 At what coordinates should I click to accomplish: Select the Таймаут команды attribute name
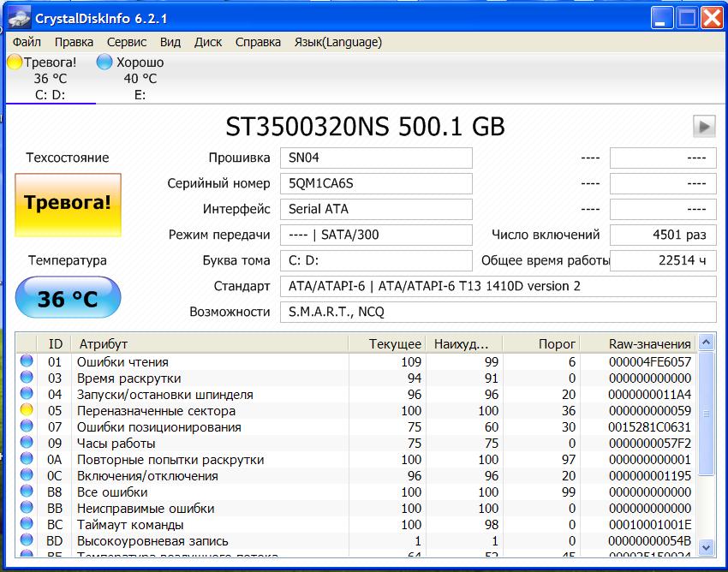(130, 524)
